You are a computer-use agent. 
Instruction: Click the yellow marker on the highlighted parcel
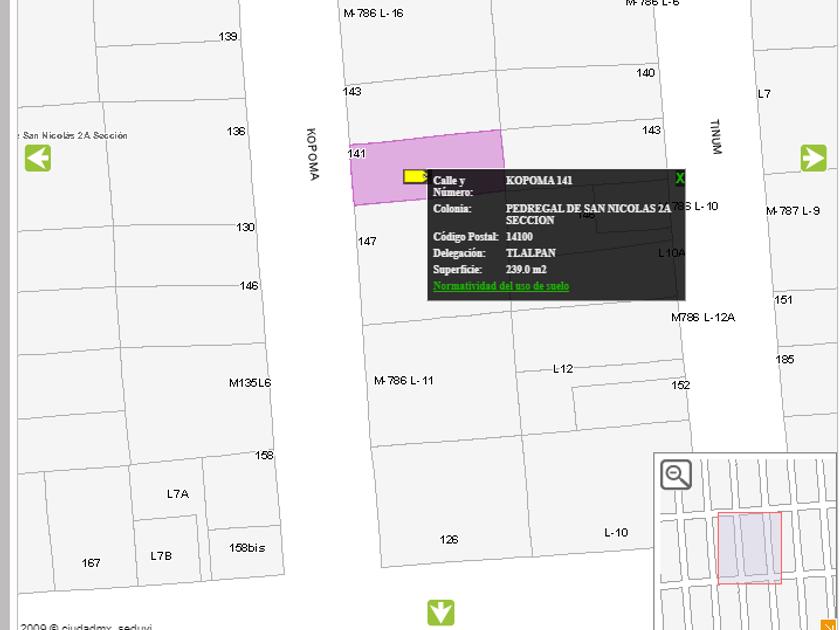click(414, 176)
